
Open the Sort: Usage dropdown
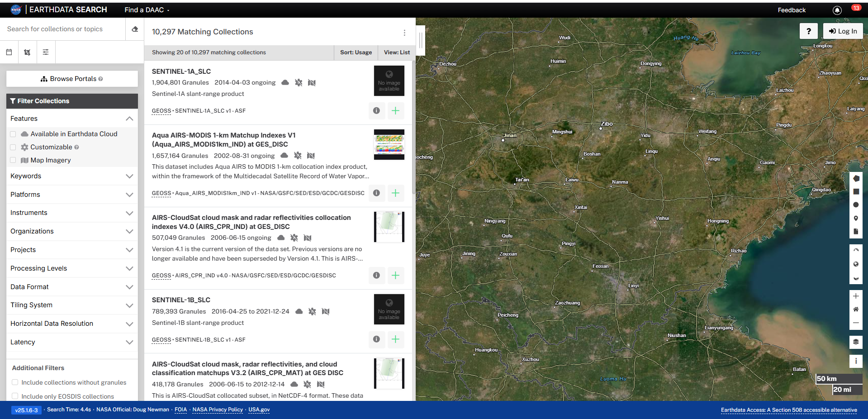coord(356,52)
